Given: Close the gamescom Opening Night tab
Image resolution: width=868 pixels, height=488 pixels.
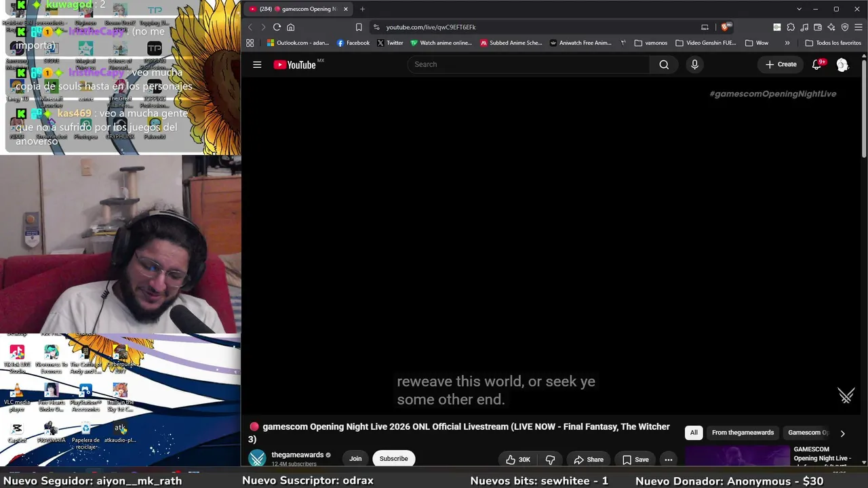Looking at the screenshot, I should pos(346,9).
